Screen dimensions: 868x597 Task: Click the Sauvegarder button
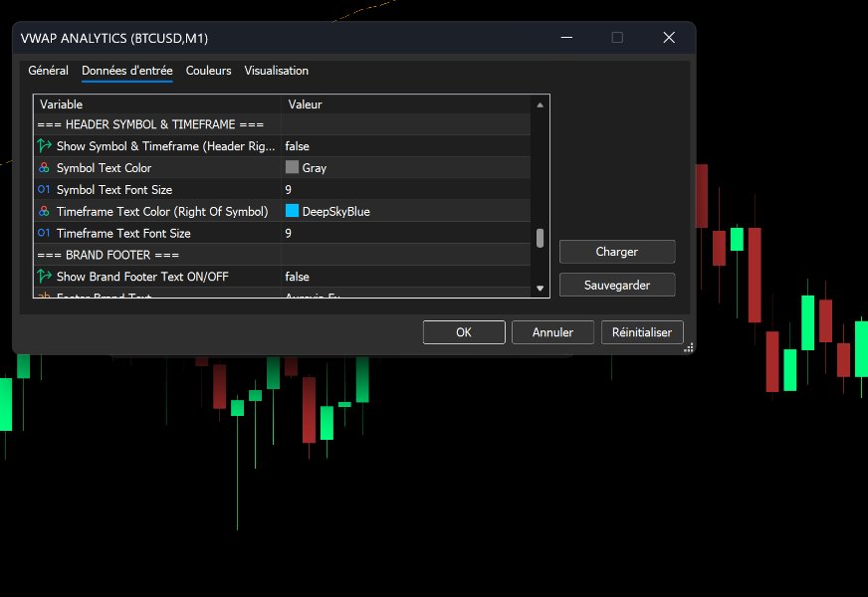[617, 285]
